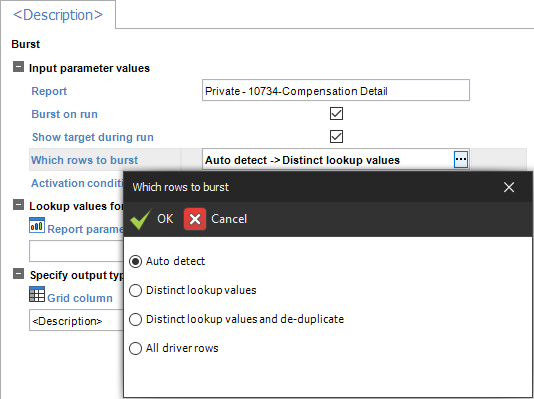Click the Which rows to burst label

point(84,160)
